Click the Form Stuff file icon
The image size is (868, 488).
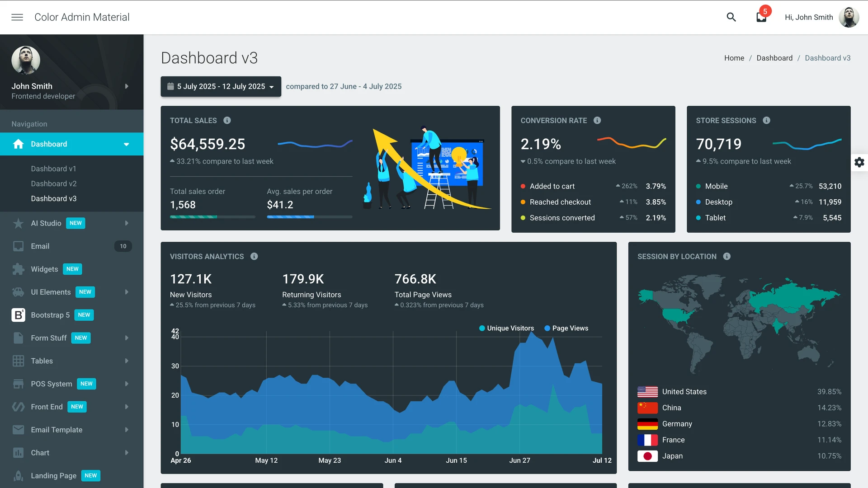[x=18, y=338]
